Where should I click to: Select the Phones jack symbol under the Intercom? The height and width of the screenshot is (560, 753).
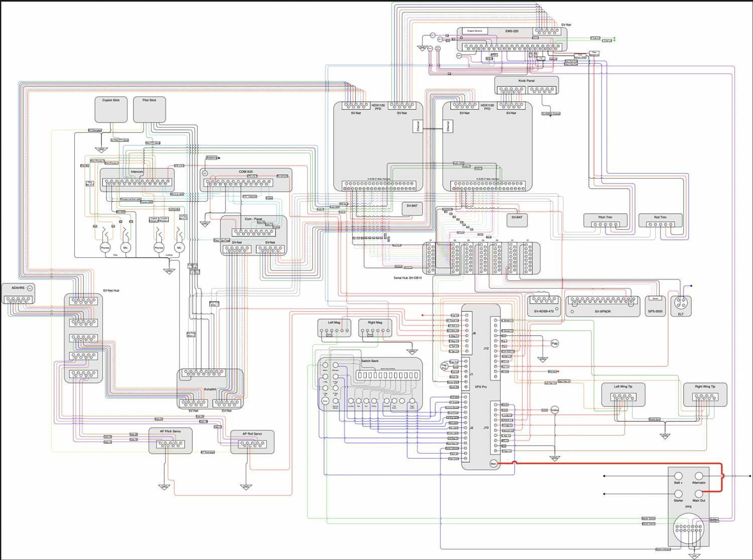[x=105, y=247]
